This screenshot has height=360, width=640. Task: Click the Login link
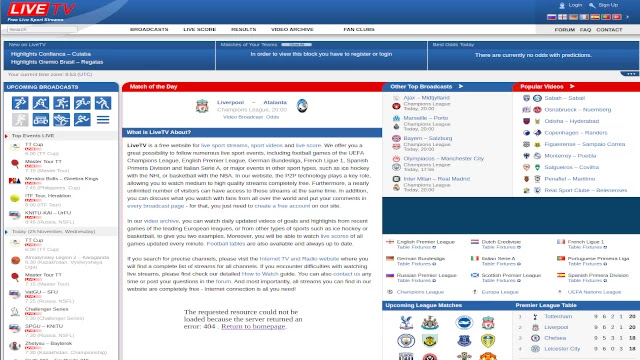[x=575, y=5]
